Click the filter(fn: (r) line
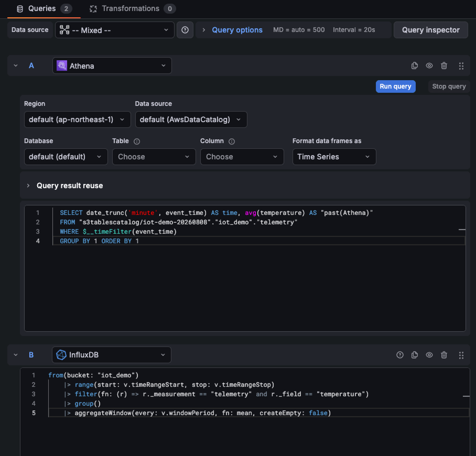 click(217, 394)
